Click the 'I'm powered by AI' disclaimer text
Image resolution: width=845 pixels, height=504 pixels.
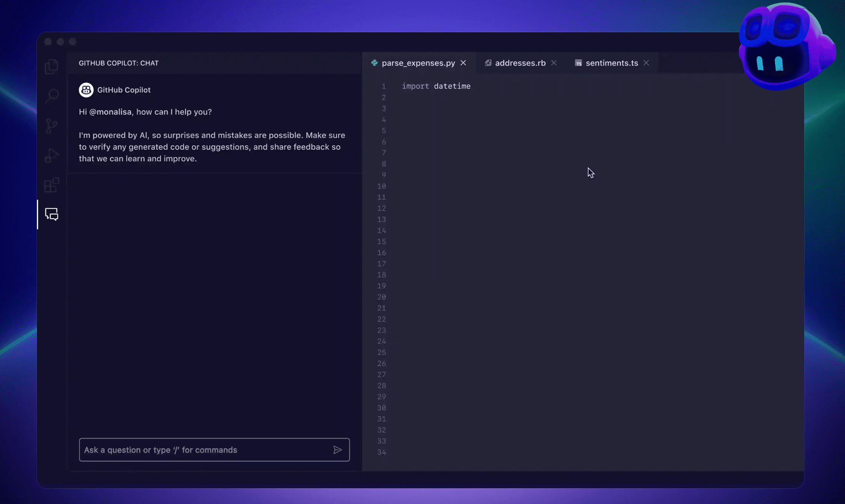click(212, 147)
